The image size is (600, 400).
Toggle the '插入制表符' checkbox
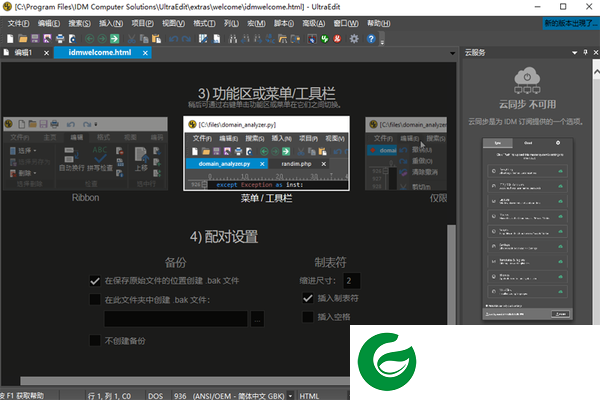[308, 298]
